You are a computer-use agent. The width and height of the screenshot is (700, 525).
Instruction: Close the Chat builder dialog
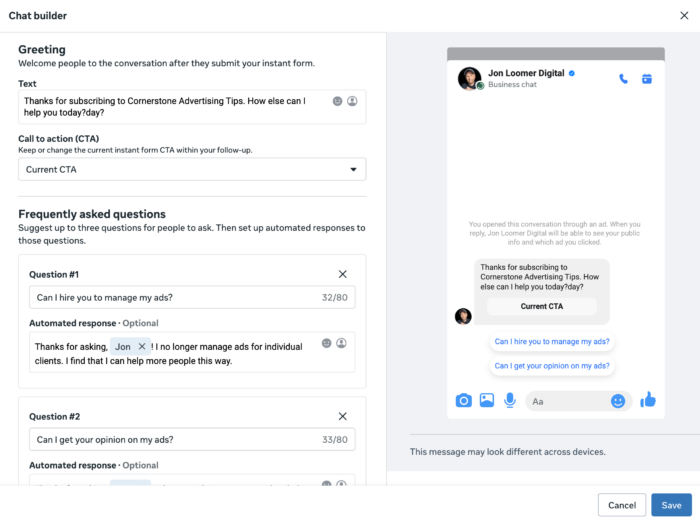684,16
